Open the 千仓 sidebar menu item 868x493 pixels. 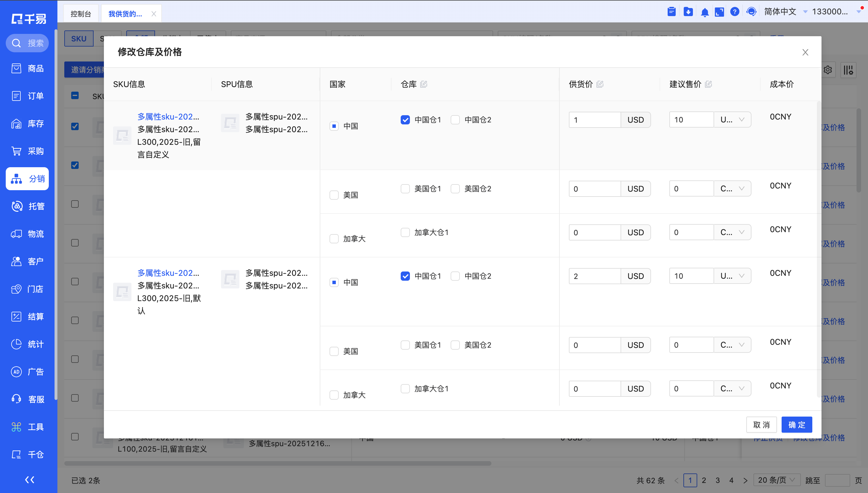(x=27, y=455)
